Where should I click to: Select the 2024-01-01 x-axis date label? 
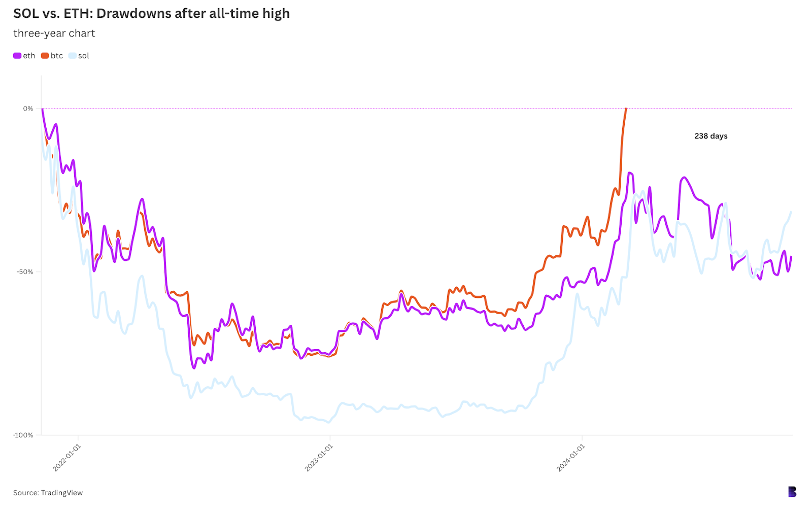click(570, 458)
